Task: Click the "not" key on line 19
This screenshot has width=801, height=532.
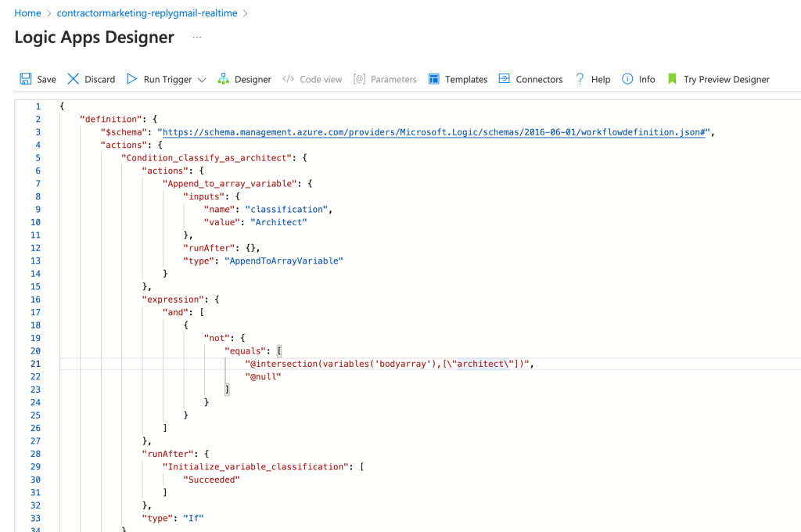Action: click(217, 338)
